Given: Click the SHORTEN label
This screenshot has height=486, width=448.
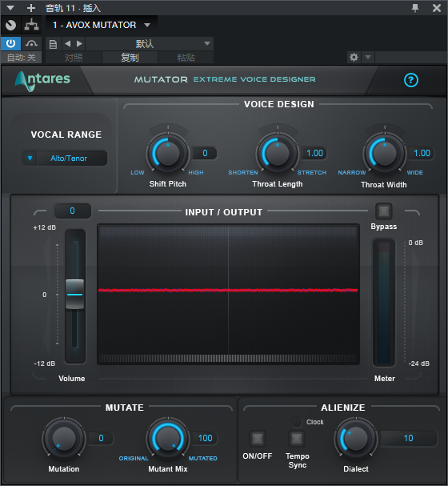Looking at the screenshot, I should pos(243,173).
